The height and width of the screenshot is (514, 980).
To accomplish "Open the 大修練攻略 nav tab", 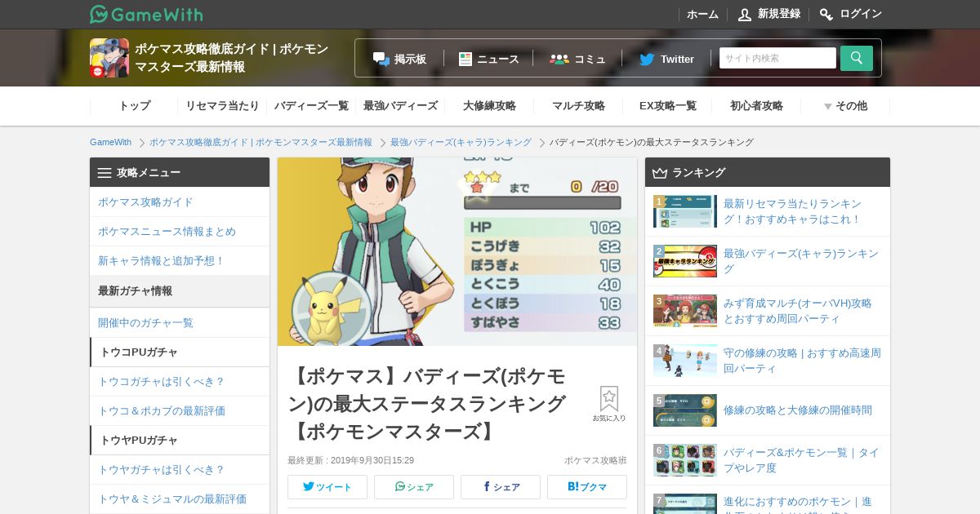I will [x=489, y=106].
